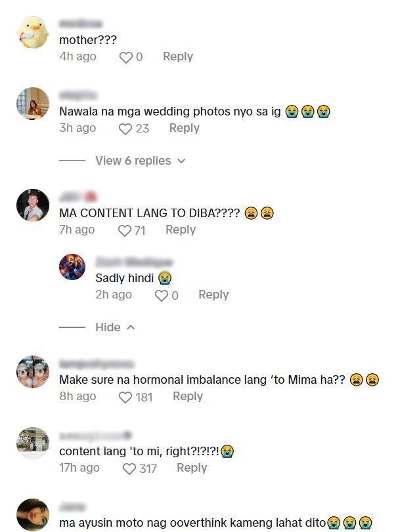Viewport: 398px width, 532px height.
Task: Open the two white dogs avatar profile
Action: pyautogui.click(x=33, y=371)
